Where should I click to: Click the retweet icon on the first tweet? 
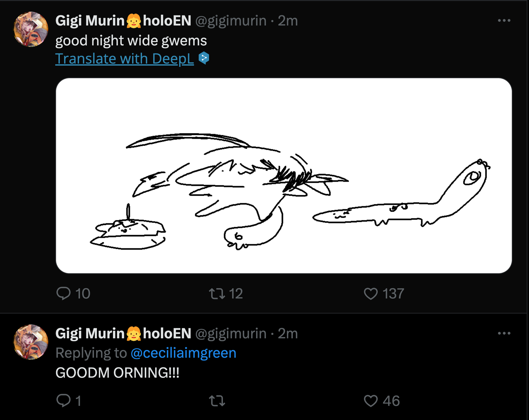click(x=217, y=293)
